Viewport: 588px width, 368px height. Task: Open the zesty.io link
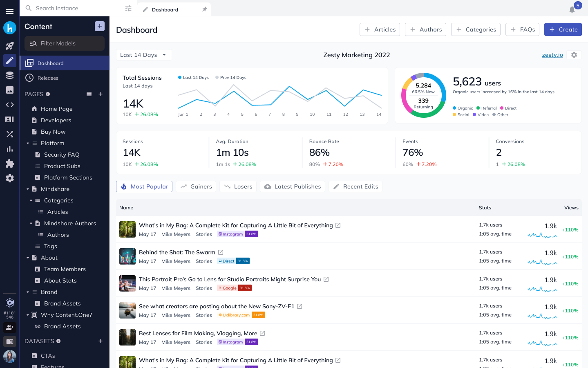552,54
